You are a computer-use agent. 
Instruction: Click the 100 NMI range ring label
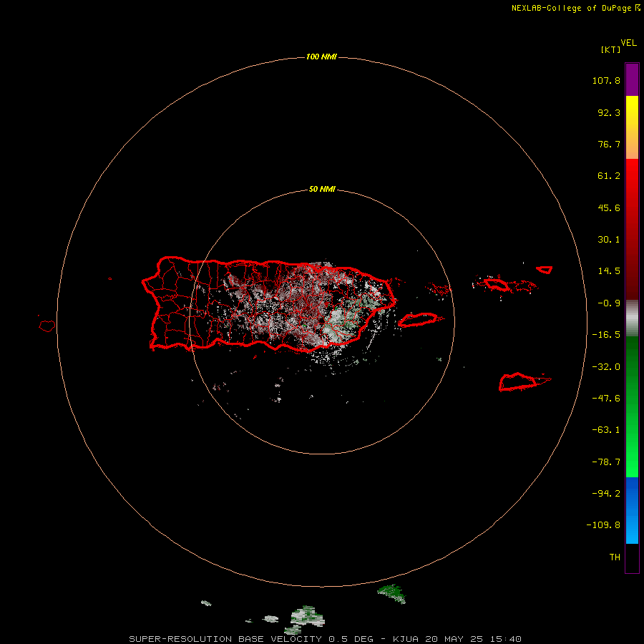pos(321,57)
